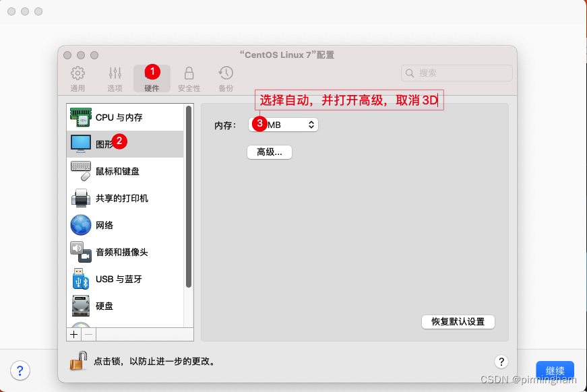The width and height of the screenshot is (587, 392).
Task: Select CPU 与内存 in hardware list
Action: 125,117
